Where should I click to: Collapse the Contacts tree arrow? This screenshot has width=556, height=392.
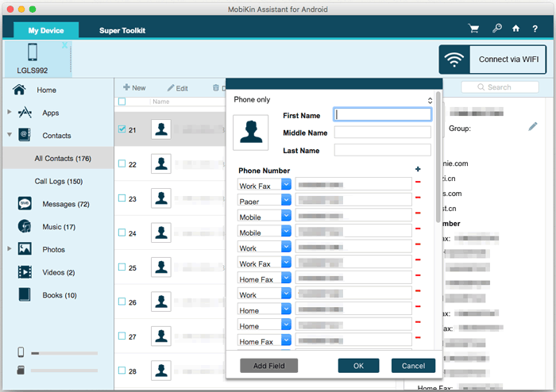(10, 135)
